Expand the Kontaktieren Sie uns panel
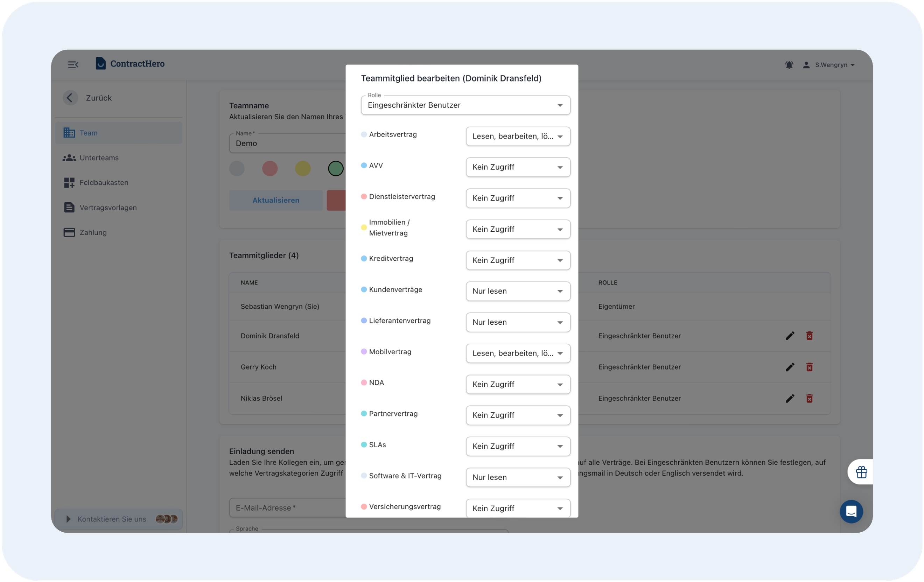The width and height of the screenshot is (924, 582). [111, 519]
